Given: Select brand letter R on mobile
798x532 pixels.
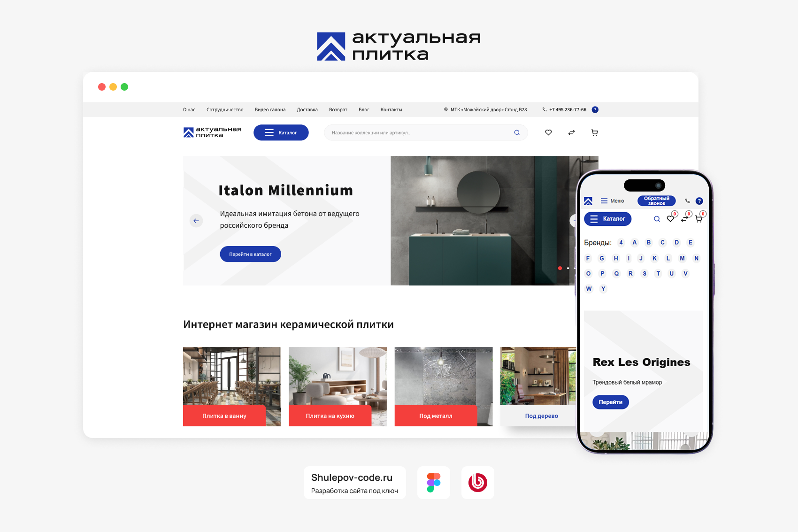Looking at the screenshot, I should click(630, 274).
